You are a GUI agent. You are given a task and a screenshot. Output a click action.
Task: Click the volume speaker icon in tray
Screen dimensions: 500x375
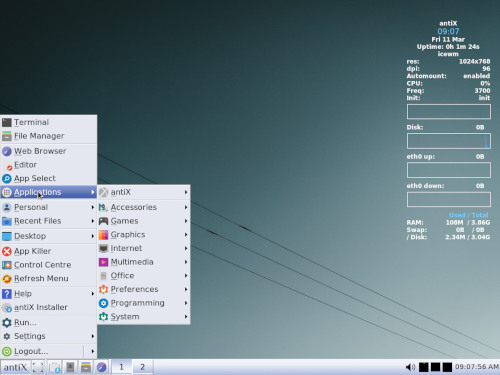click(410, 367)
